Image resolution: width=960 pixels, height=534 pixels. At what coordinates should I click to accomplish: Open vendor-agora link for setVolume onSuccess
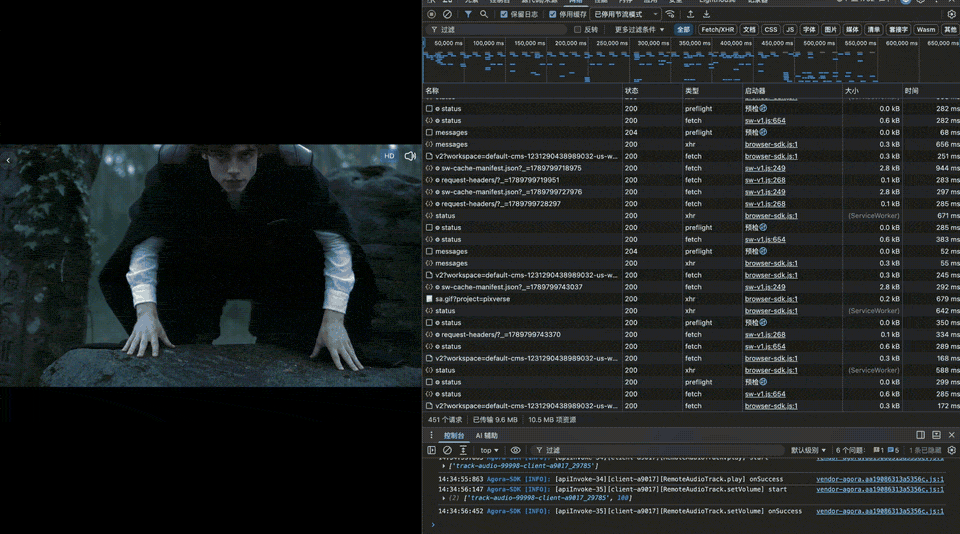pyautogui.click(x=880, y=511)
